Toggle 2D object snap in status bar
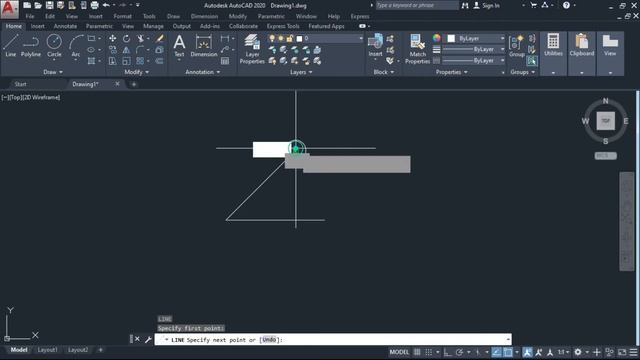The width and height of the screenshot is (640, 360). pos(508,352)
